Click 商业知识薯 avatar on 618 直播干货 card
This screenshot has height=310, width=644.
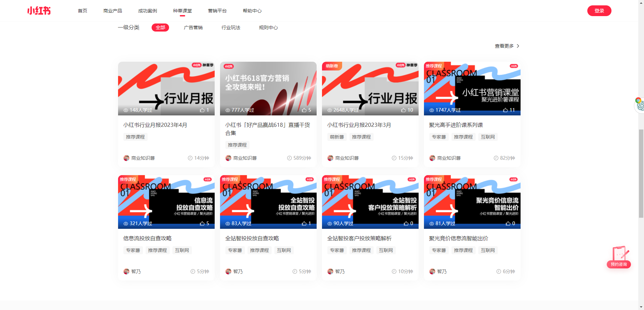coord(228,158)
